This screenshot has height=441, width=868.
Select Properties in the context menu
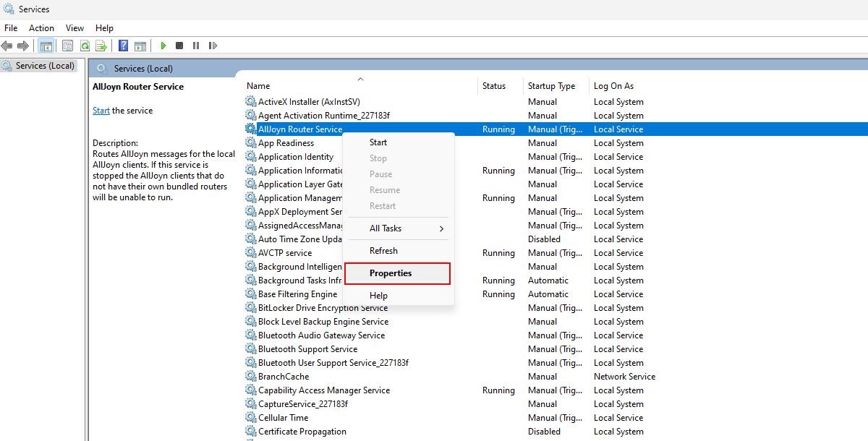coord(397,273)
